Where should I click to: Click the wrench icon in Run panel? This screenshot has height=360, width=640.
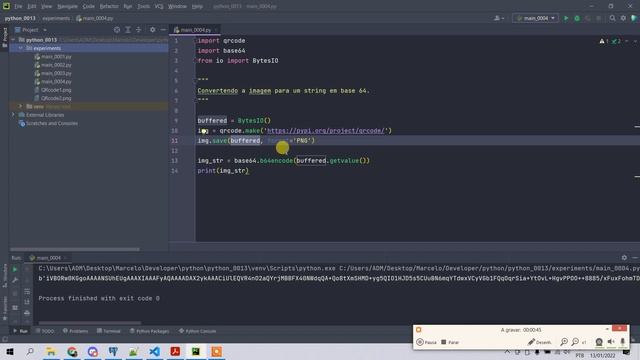(15, 280)
